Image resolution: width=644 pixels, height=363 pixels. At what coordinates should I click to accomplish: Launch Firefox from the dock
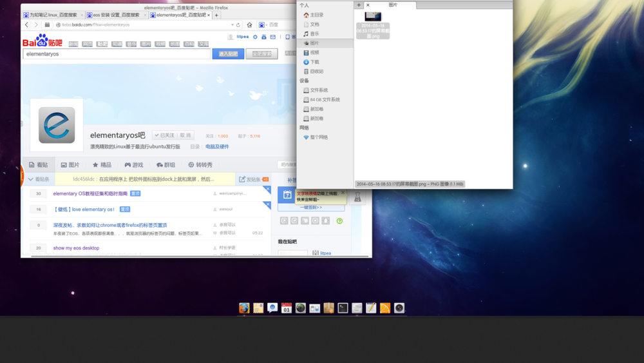244,308
